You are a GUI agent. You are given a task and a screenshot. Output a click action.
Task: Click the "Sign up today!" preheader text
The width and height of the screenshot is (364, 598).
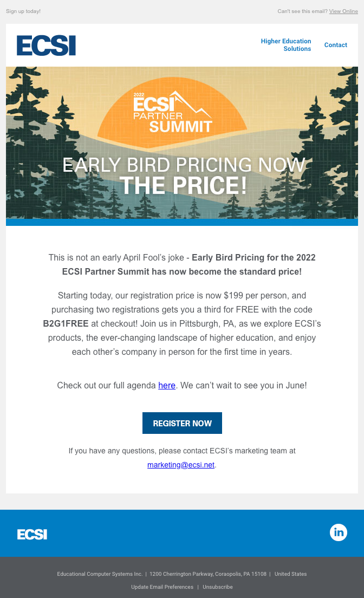(x=23, y=11)
